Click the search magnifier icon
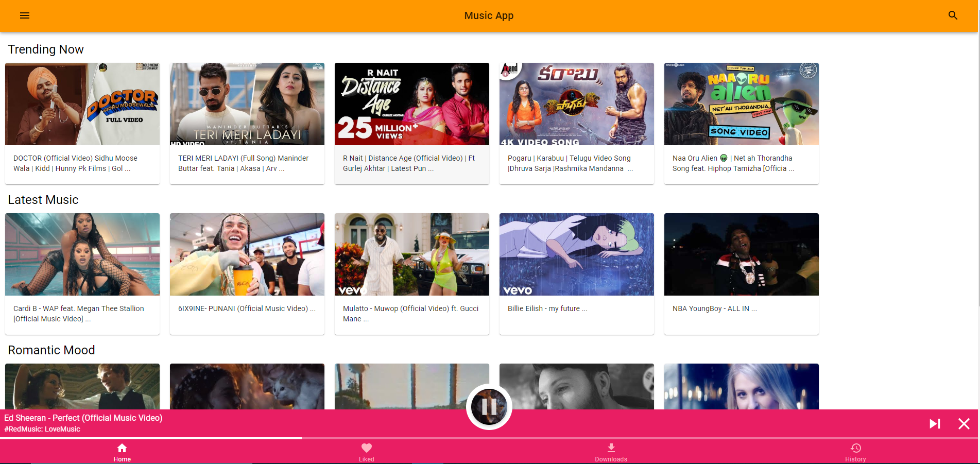The width and height of the screenshot is (980, 464). coord(953,15)
